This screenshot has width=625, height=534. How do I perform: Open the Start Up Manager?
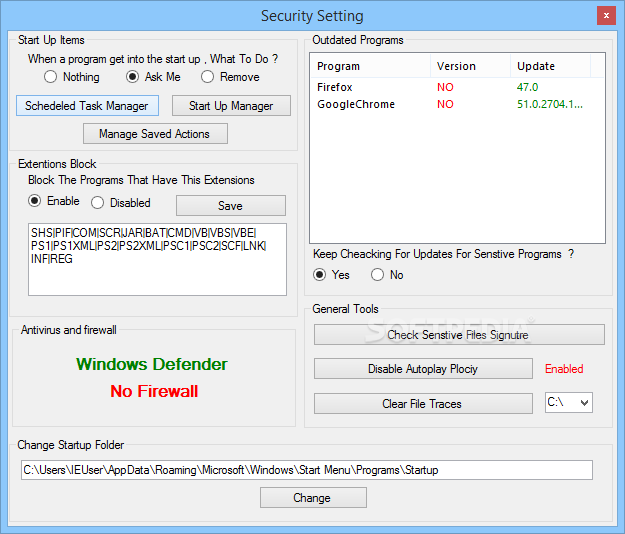tap(231, 106)
